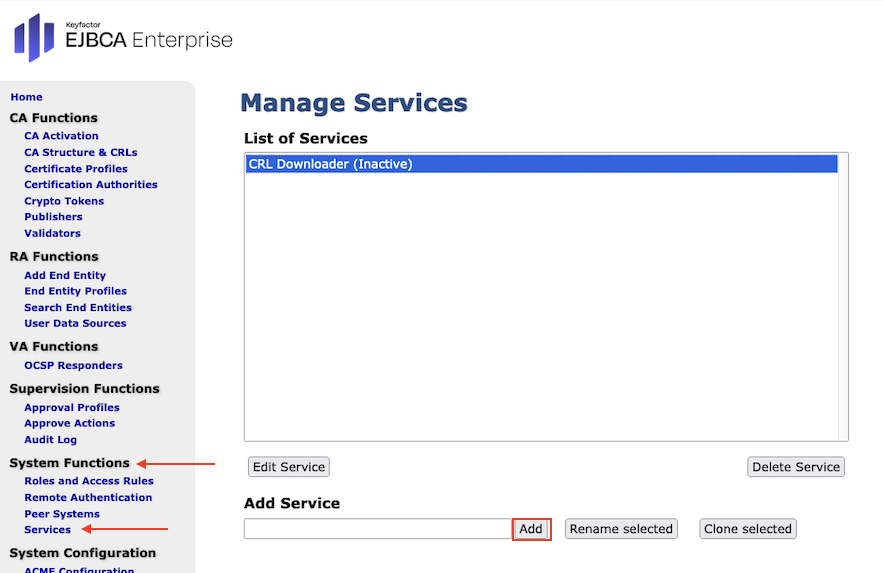Open the Home link in sidebar
Screen dimensions: 883x573
point(26,97)
